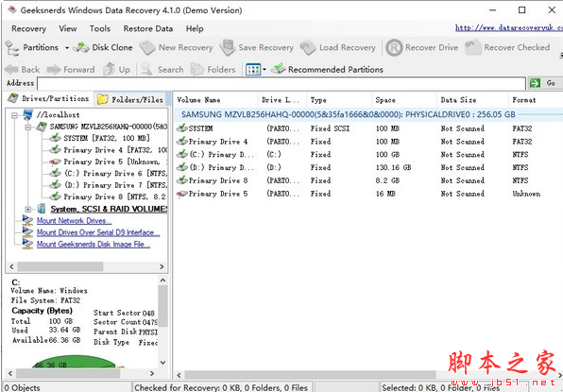Start a New Recovery

(x=176, y=48)
